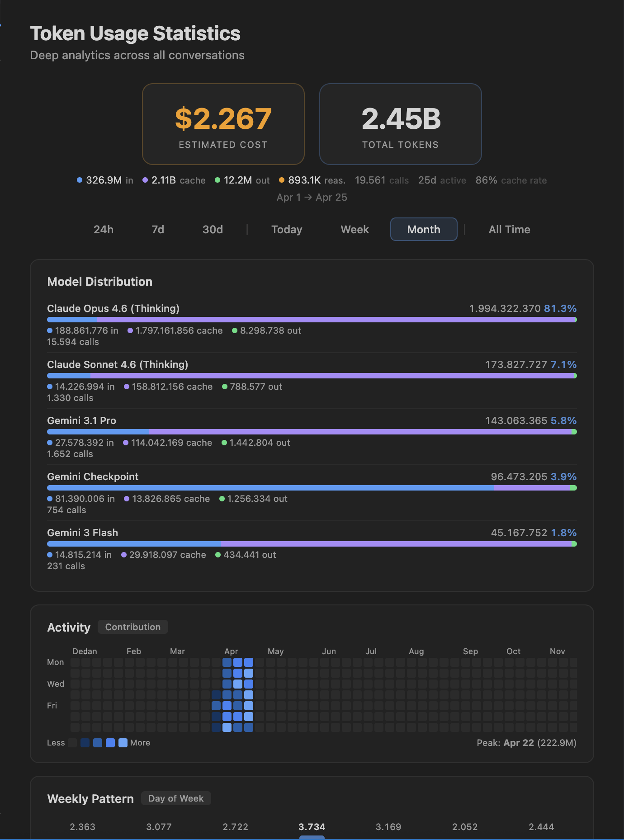
Task: Click the 326.9M in stat
Action: [x=105, y=180]
